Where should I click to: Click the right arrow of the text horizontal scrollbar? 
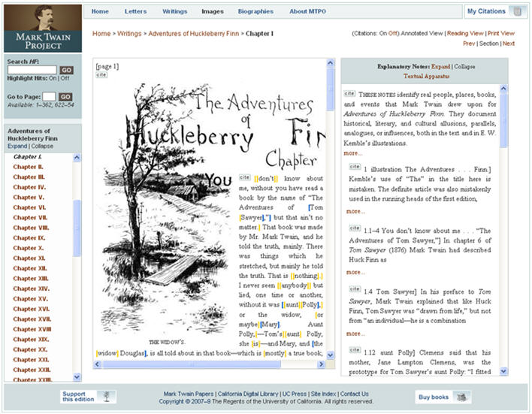coord(322,364)
